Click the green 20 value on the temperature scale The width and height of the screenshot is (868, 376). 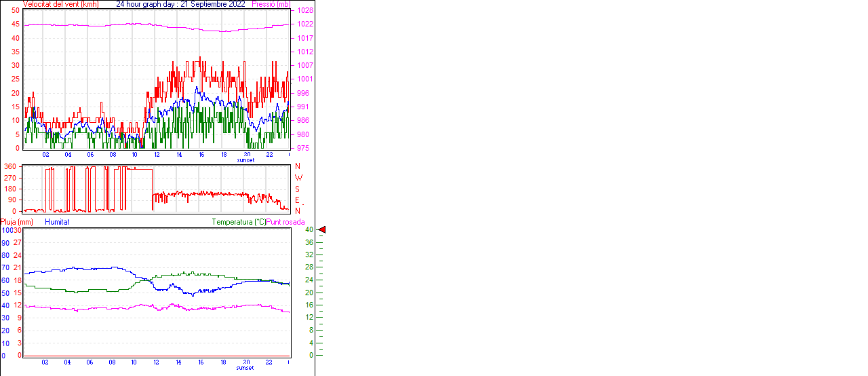(309, 293)
